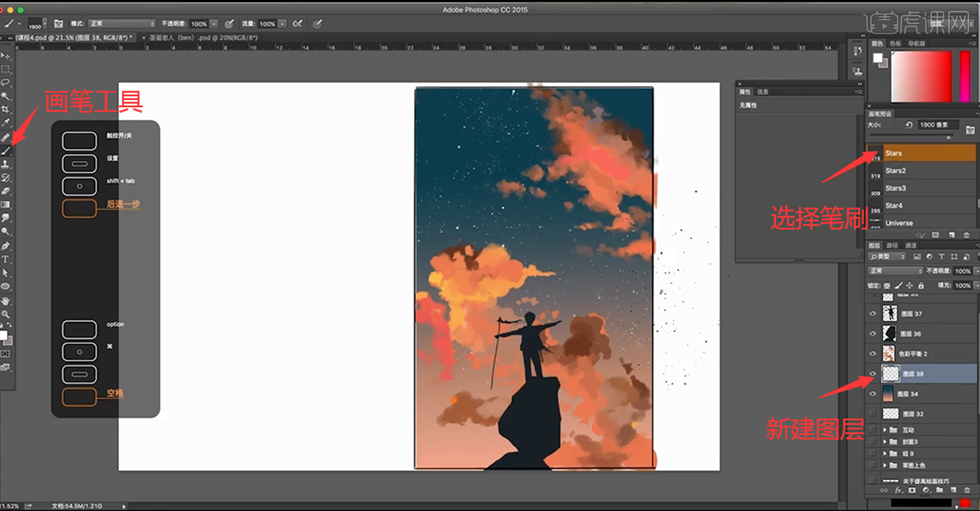The height and width of the screenshot is (511, 980).
Task: Open the layer filter 类型 dropdown
Action: (887, 257)
